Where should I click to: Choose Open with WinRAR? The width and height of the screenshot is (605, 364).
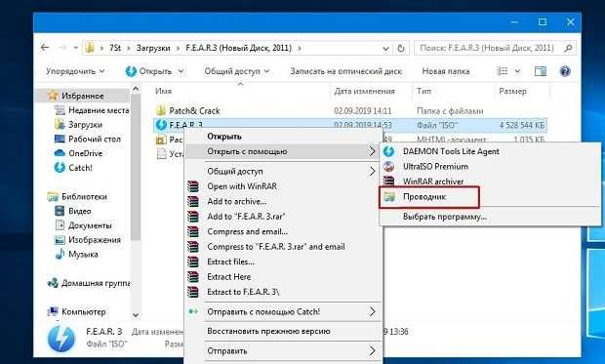coord(283,186)
